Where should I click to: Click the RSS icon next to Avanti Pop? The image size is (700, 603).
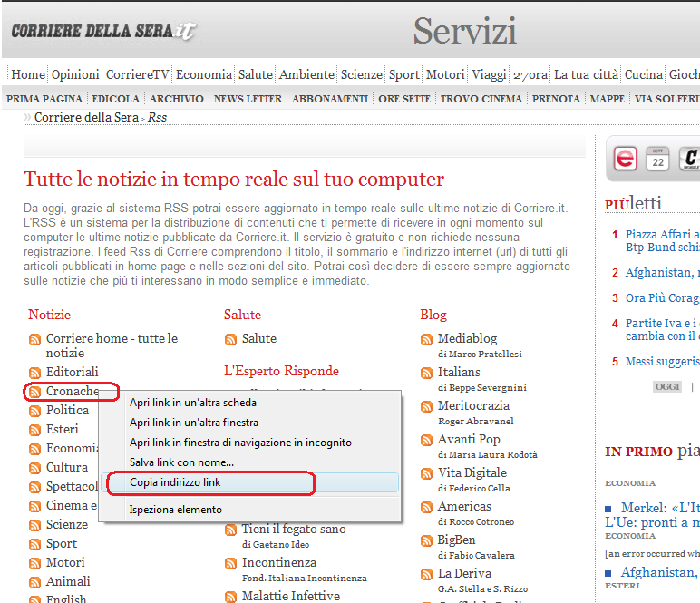coord(427,441)
